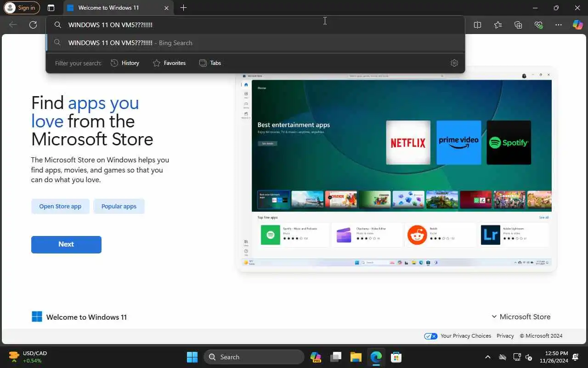Select the Bing Search suggestion row
This screenshot has width=588, height=368.
255,43
